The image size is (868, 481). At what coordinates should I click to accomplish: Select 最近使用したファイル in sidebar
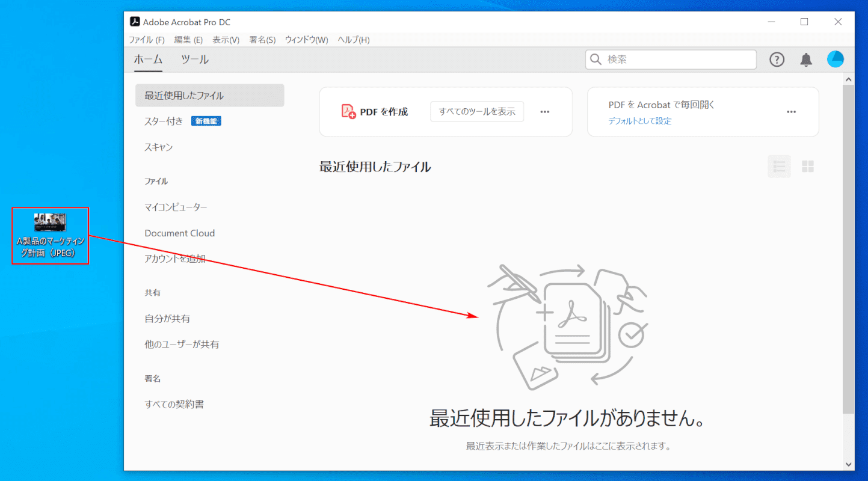(210, 96)
